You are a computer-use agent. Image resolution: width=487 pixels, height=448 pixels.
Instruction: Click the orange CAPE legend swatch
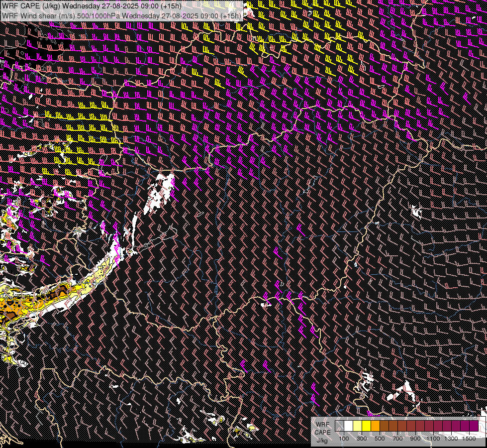[375, 426]
